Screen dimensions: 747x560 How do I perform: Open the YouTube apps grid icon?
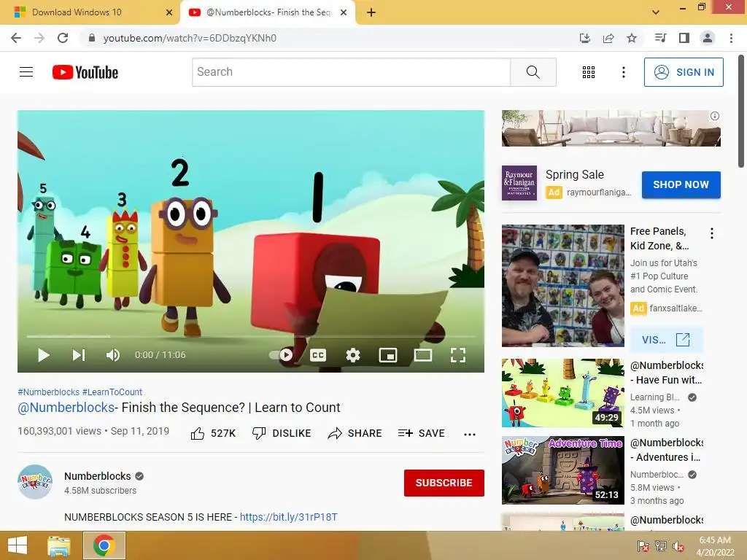(589, 72)
